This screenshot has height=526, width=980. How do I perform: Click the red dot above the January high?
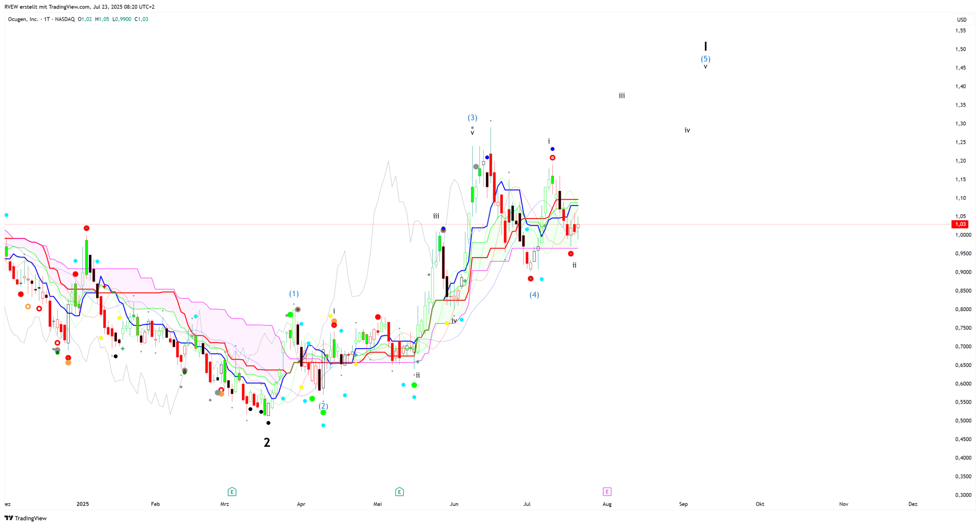coord(86,228)
